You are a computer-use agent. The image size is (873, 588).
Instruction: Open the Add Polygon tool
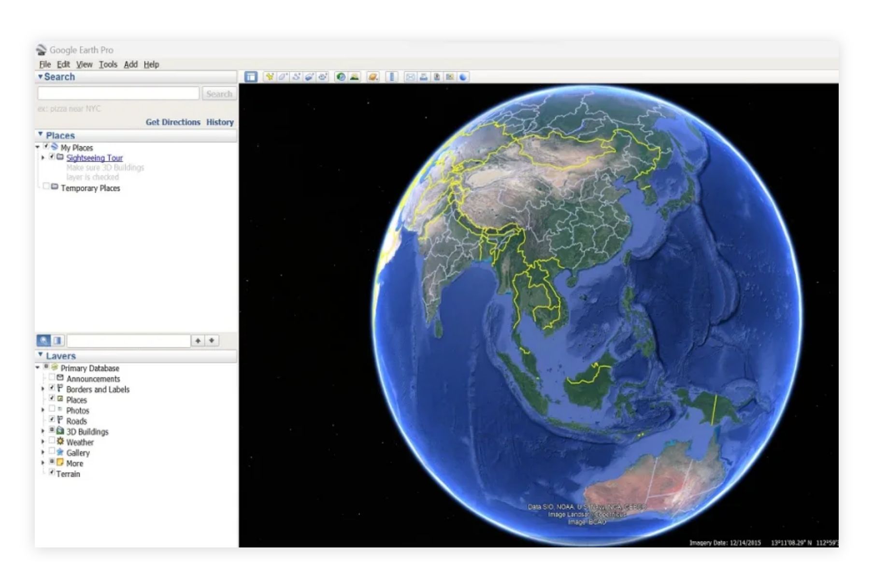283,76
